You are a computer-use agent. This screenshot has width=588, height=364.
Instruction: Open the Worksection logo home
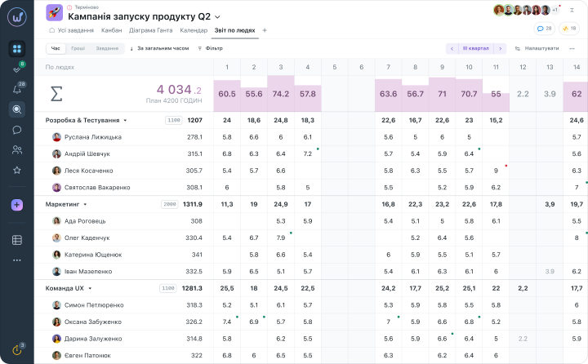[17, 17]
